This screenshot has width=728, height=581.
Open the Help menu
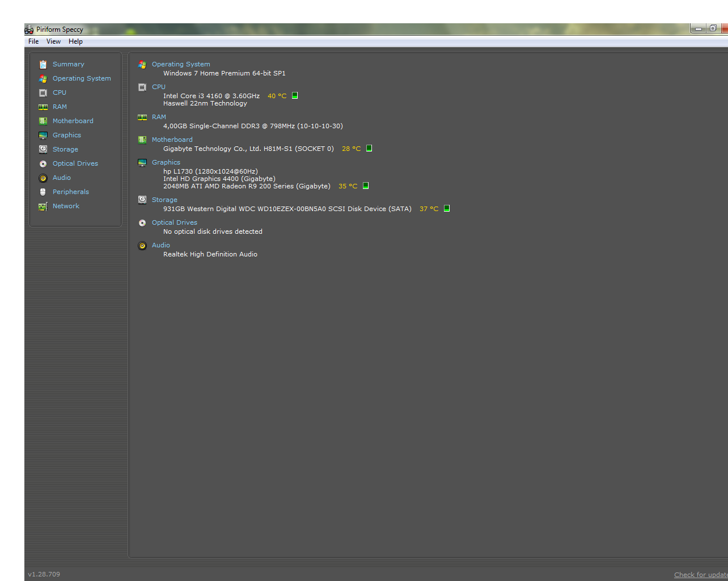75,41
